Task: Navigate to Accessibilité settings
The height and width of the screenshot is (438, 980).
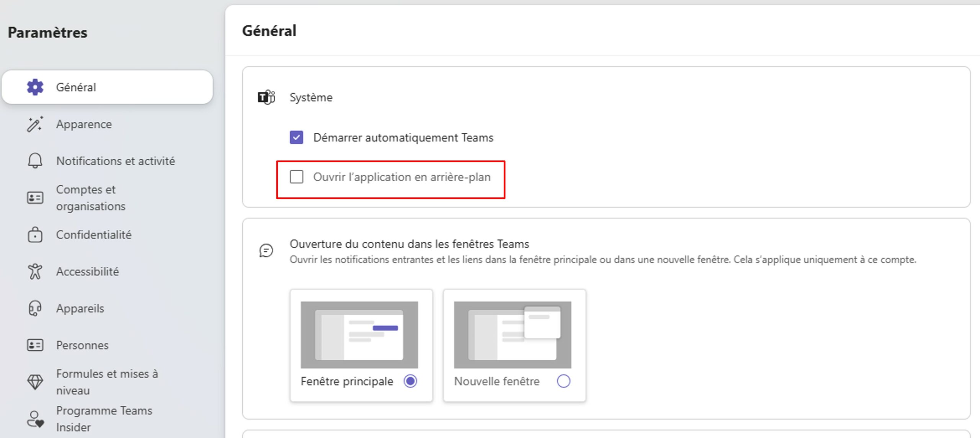Action: 107,272
